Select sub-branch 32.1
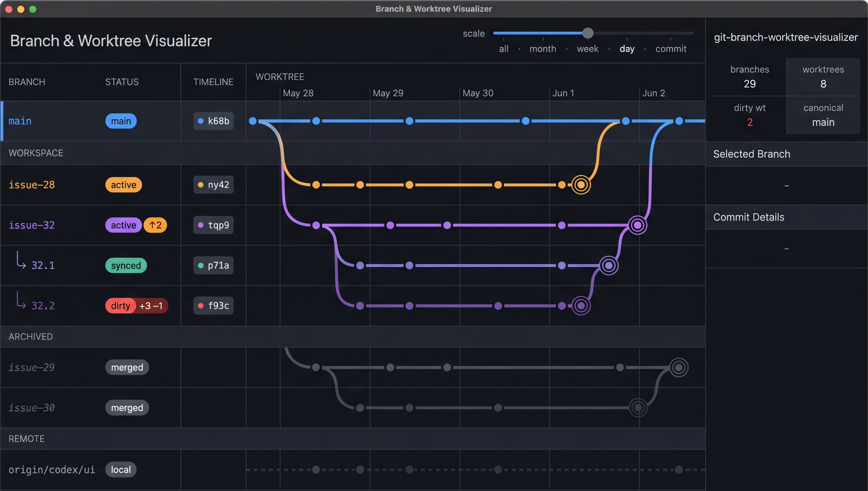Viewport: 868px width, 491px height. click(43, 265)
